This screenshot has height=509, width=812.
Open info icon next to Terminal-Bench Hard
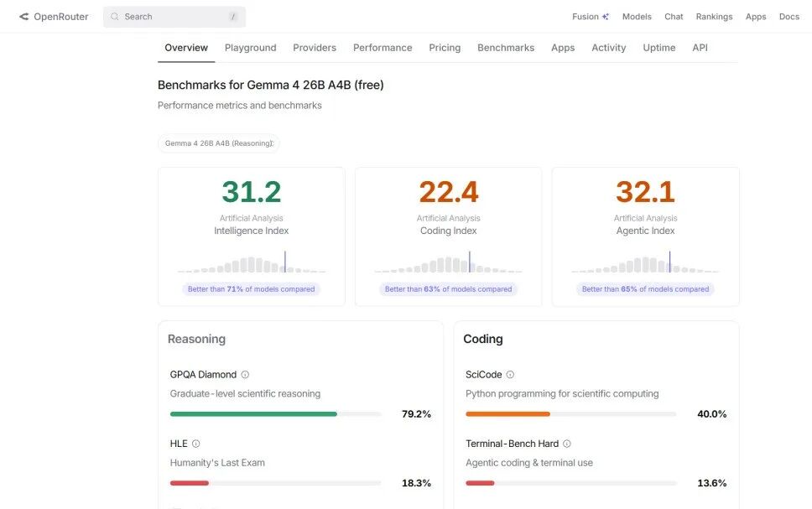(566, 444)
